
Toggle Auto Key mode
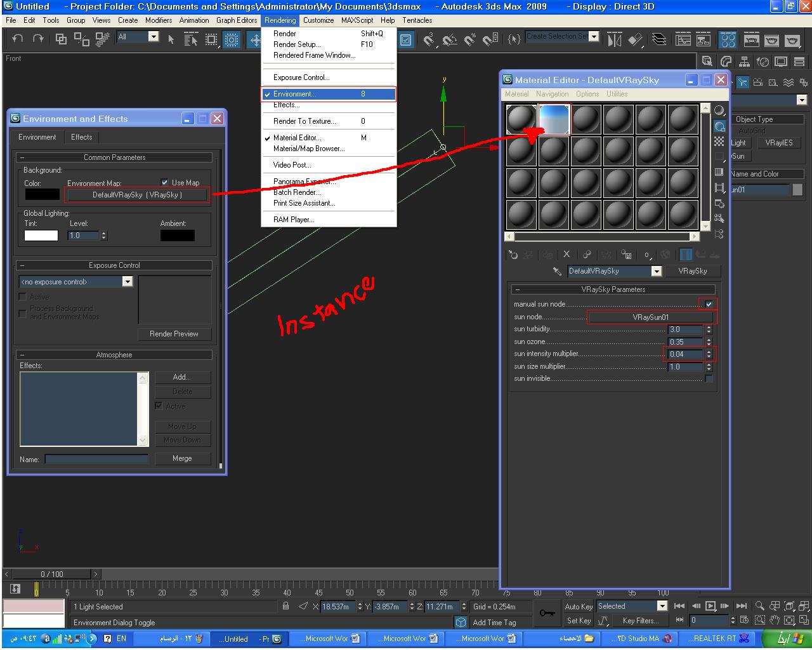coord(579,606)
